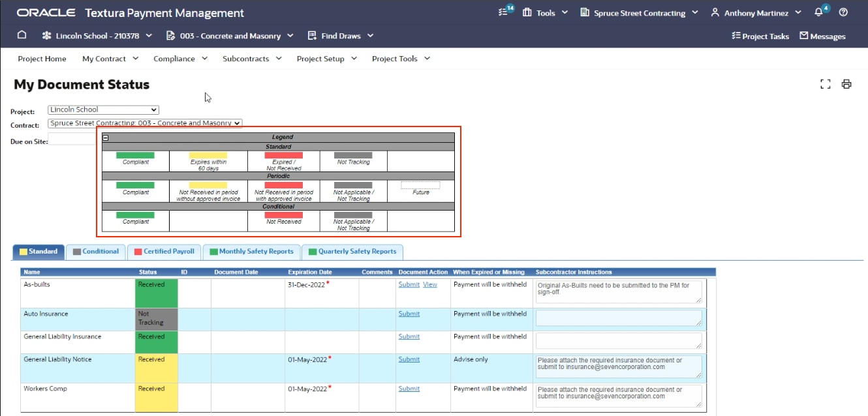Click Submit link for General Liability Notice
The width and height of the screenshot is (868, 416).
(409, 360)
